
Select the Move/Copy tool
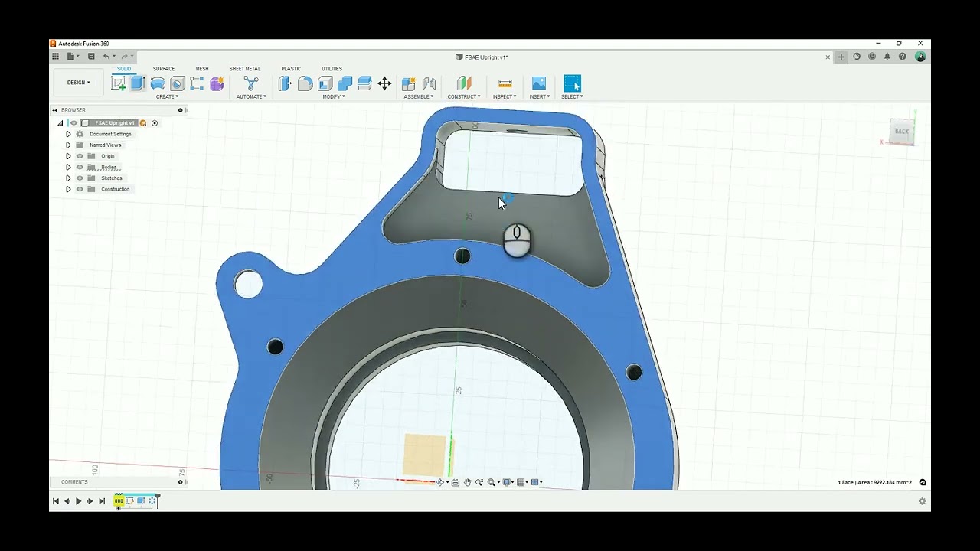385,83
